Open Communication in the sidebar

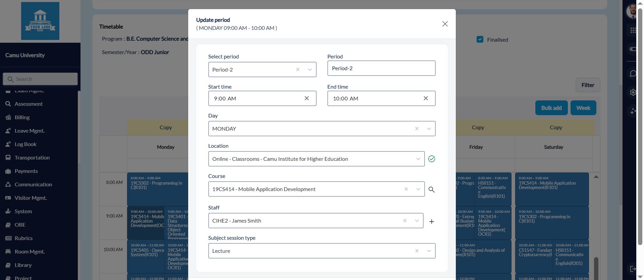[x=33, y=184]
